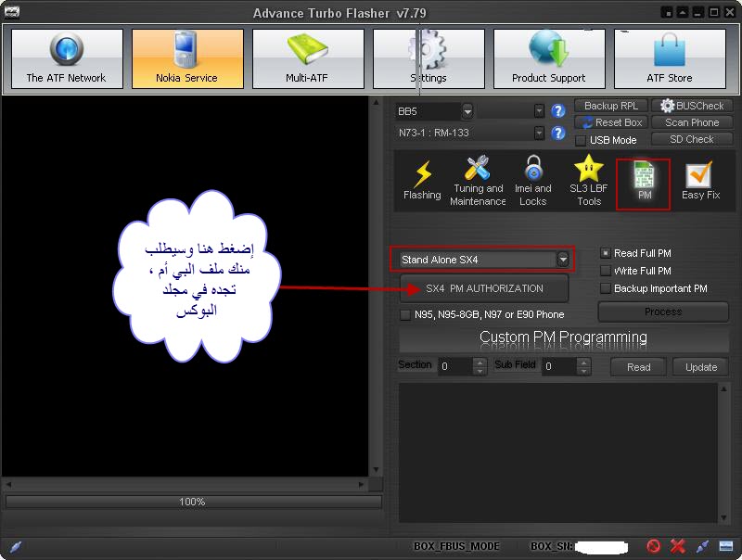Click Update button in Custom PM Programming
The image size is (742, 560).
701,367
